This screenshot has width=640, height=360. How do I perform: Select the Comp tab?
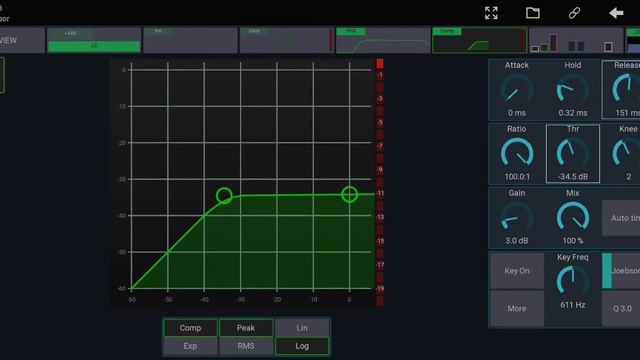click(480, 40)
